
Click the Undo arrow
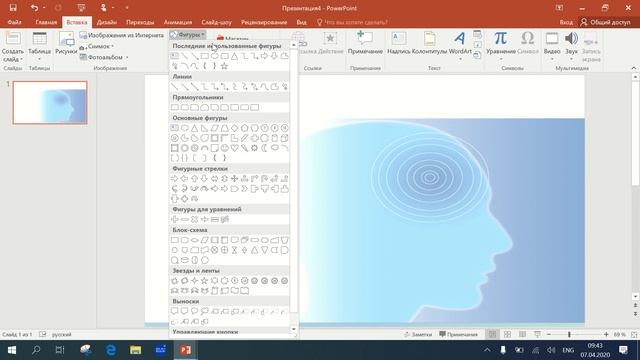point(34,8)
